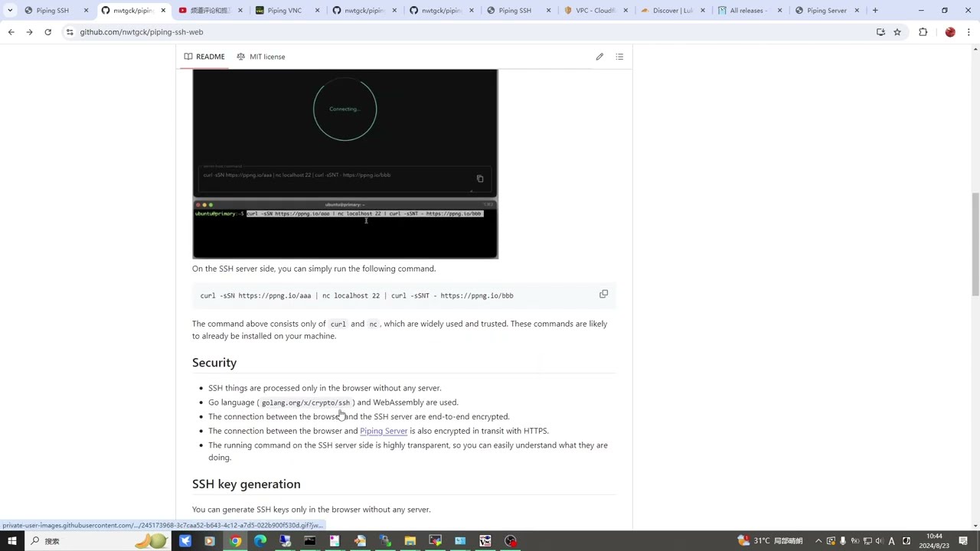This screenshot has height=551, width=980.
Task: Reload the current GitHub page
Action: point(47,32)
